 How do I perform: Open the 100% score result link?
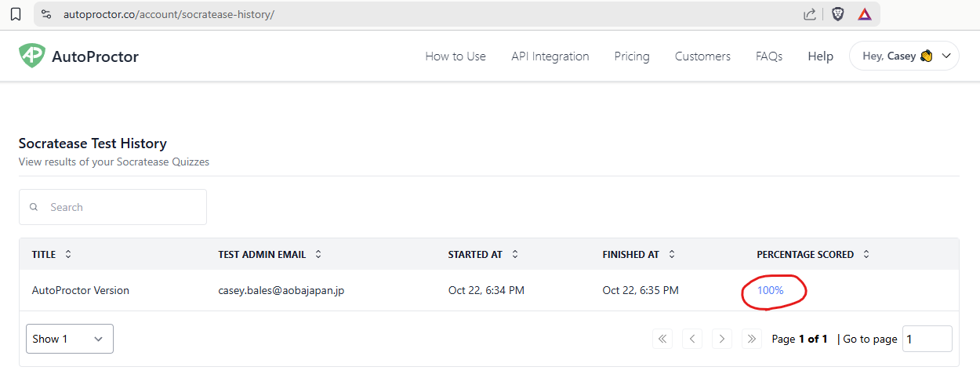[770, 291]
